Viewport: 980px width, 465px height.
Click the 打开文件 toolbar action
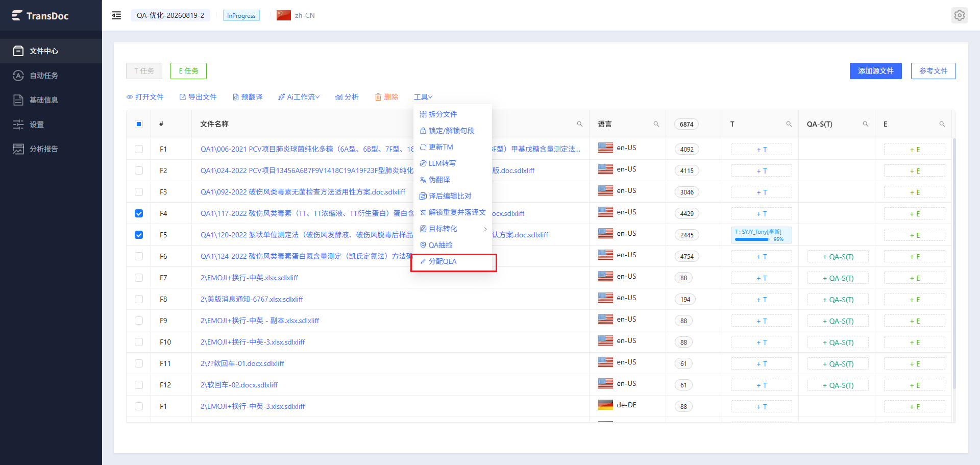pos(145,97)
